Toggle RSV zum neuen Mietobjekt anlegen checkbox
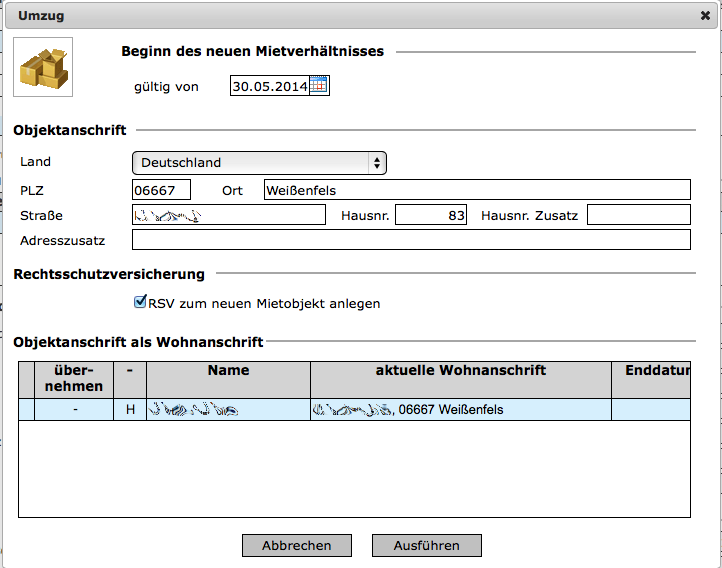This screenshot has width=722, height=568. (x=141, y=302)
